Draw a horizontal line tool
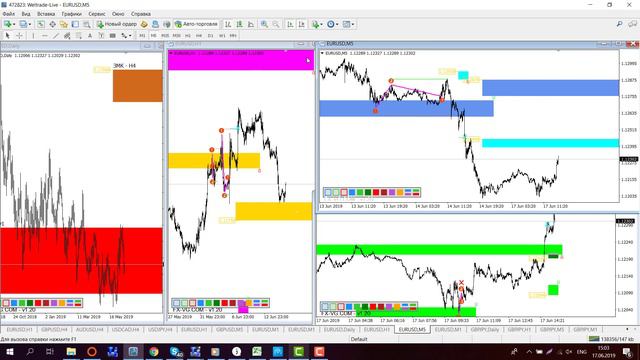 coord(44,36)
